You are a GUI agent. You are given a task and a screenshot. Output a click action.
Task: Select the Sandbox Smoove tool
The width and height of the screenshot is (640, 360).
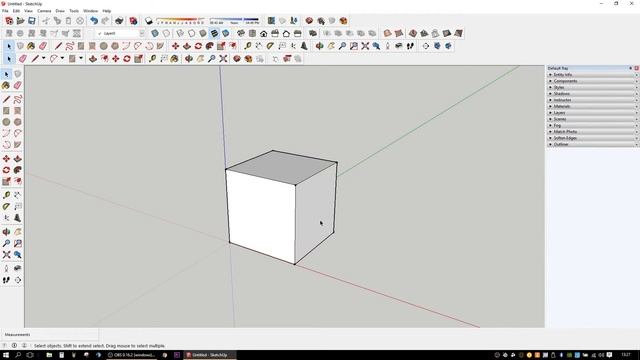pyautogui.click(x=413, y=33)
